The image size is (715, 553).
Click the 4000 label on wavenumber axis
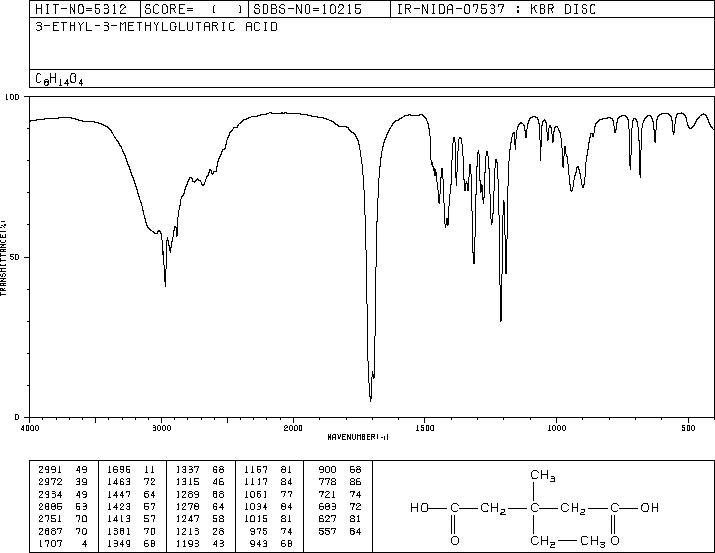(30, 428)
